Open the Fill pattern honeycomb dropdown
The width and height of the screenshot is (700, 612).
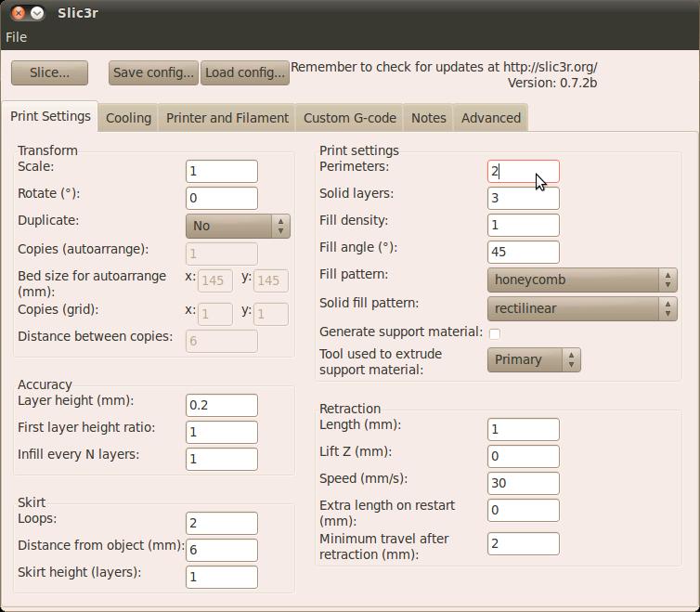pos(581,280)
